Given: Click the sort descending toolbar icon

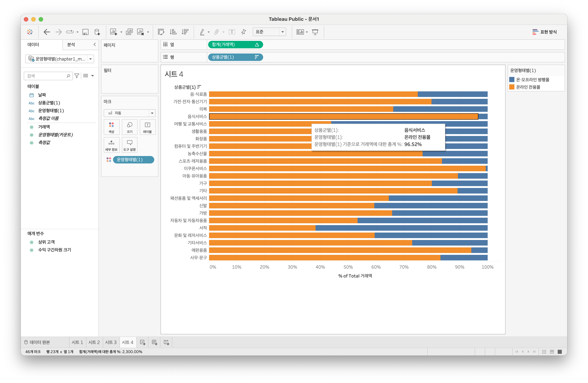Looking at the screenshot, I should coord(185,32).
